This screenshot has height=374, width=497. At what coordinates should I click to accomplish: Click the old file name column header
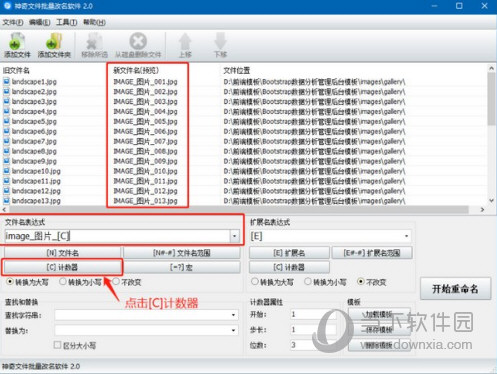(x=16, y=71)
